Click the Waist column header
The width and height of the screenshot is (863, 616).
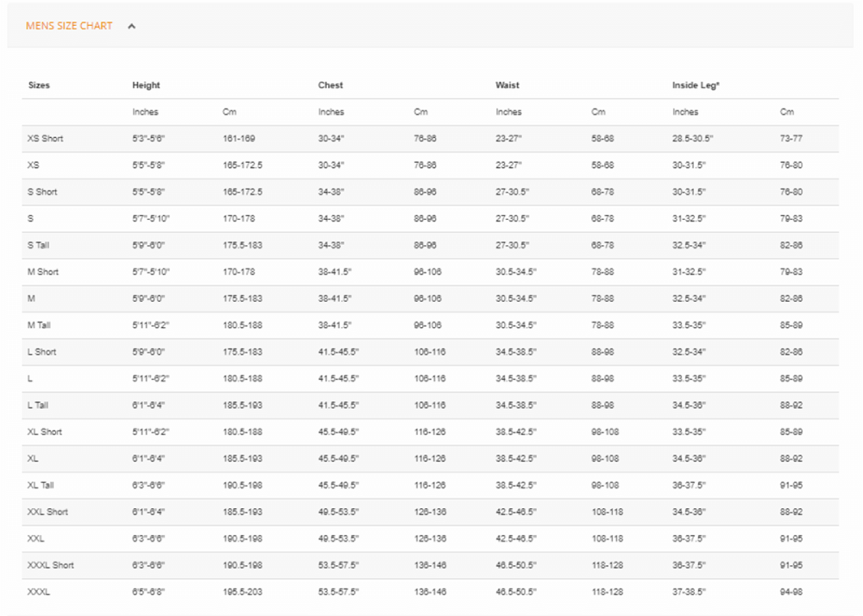[507, 85]
